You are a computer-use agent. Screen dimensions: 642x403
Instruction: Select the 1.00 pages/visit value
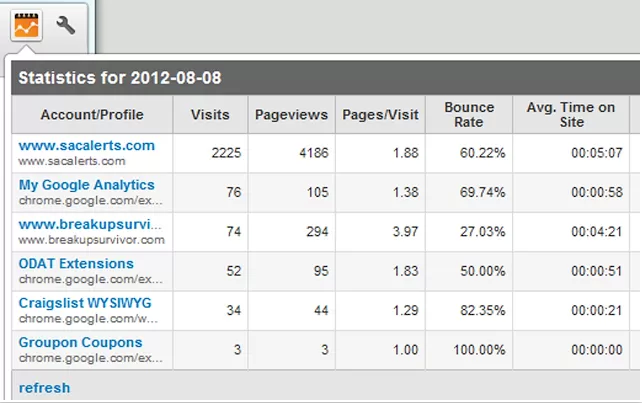(x=406, y=350)
